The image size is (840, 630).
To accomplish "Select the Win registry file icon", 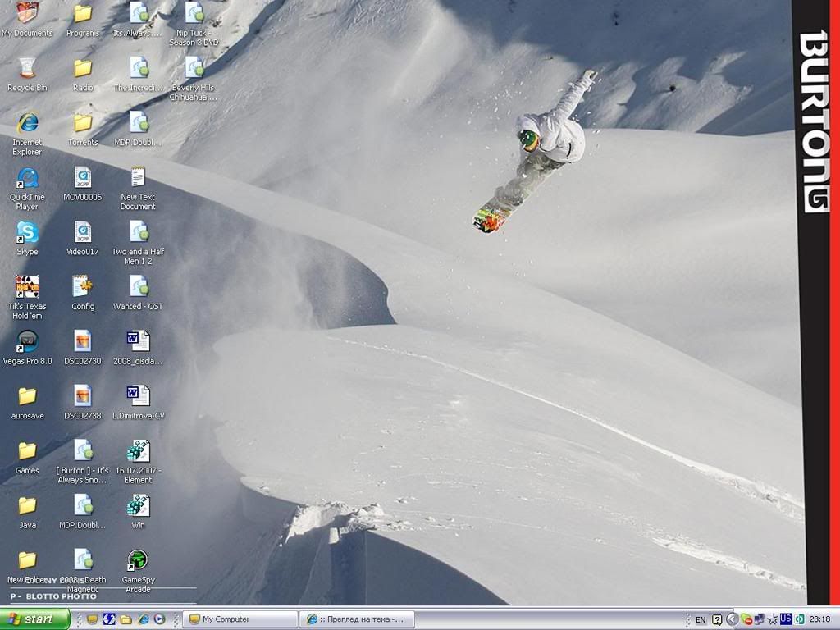I will [138, 512].
